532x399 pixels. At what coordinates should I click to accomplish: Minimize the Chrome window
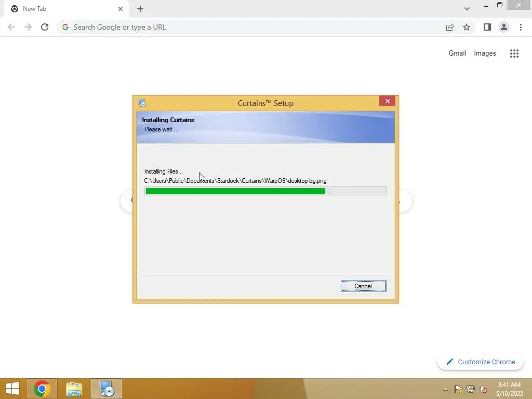tap(486, 5)
